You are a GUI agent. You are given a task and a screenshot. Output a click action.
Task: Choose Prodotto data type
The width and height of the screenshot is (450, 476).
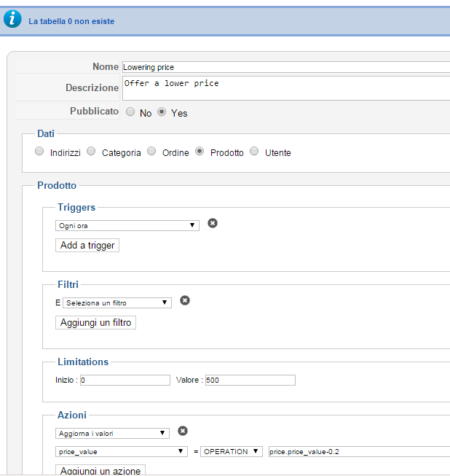coord(200,151)
